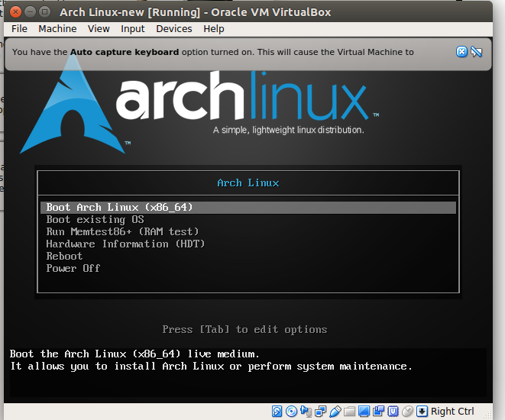Open the Machine menu
The image size is (505, 420).
[57, 29]
